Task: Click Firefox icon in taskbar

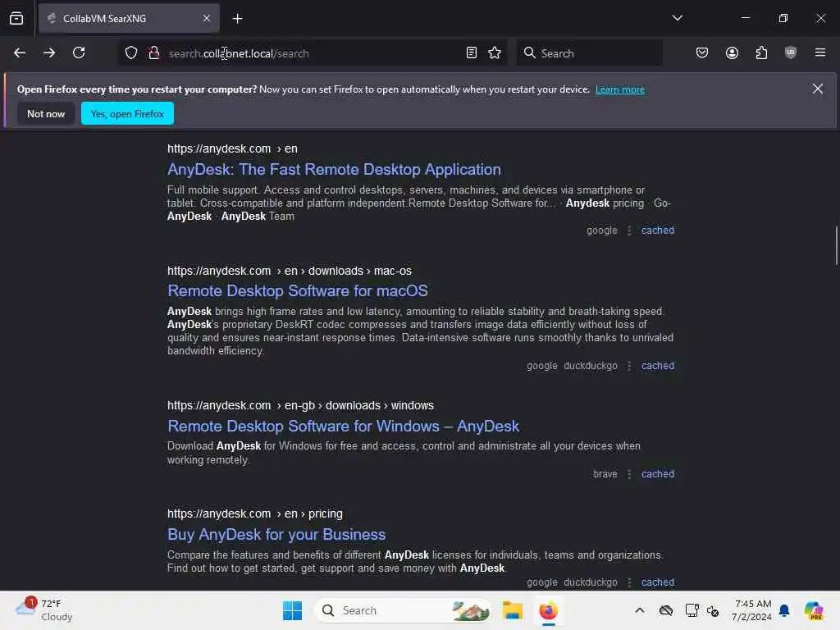Action: click(548, 610)
